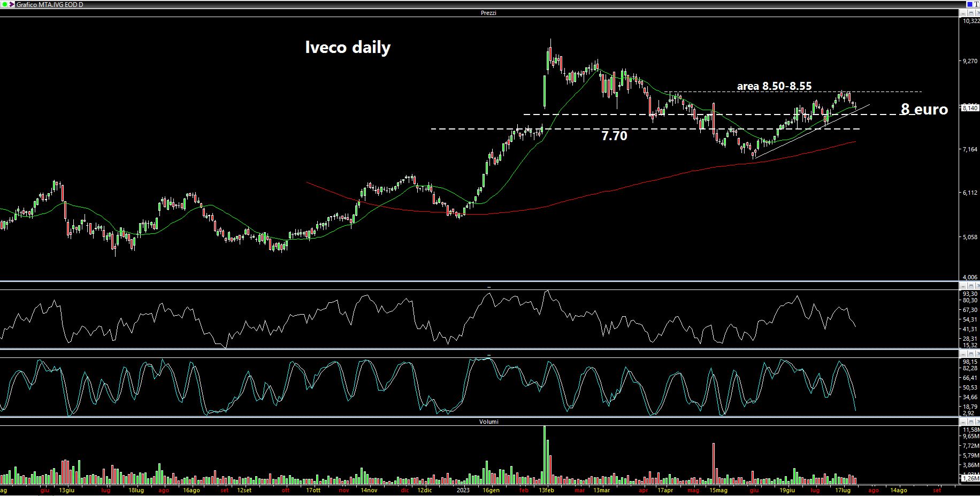Click the 15mag date on time axis
980x496 pixels.
pyautogui.click(x=718, y=490)
